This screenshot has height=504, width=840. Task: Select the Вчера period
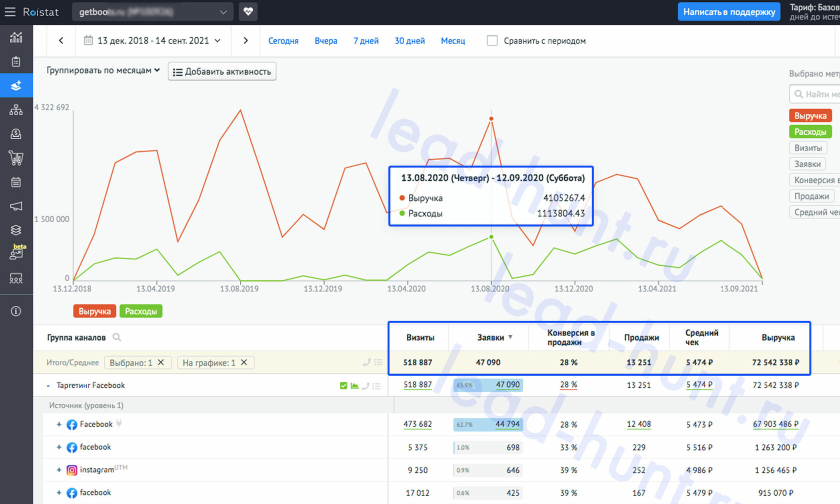click(326, 40)
